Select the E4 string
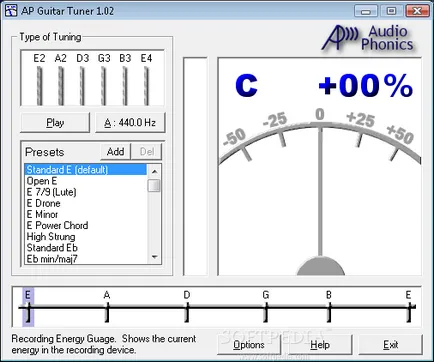 146,79
